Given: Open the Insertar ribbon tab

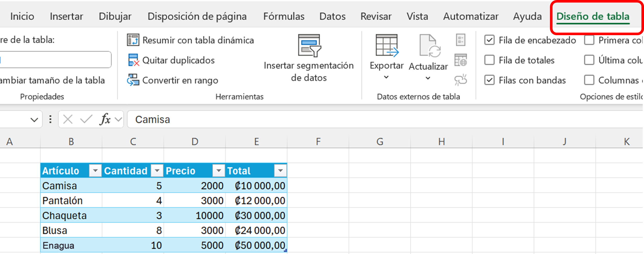Looking at the screenshot, I should 66,16.
